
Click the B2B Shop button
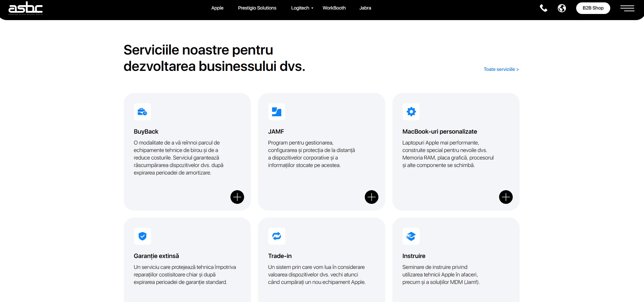click(x=593, y=8)
